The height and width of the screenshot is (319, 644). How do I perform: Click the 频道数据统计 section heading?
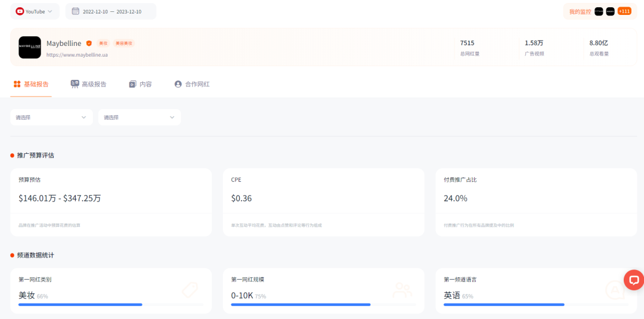pos(36,255)
